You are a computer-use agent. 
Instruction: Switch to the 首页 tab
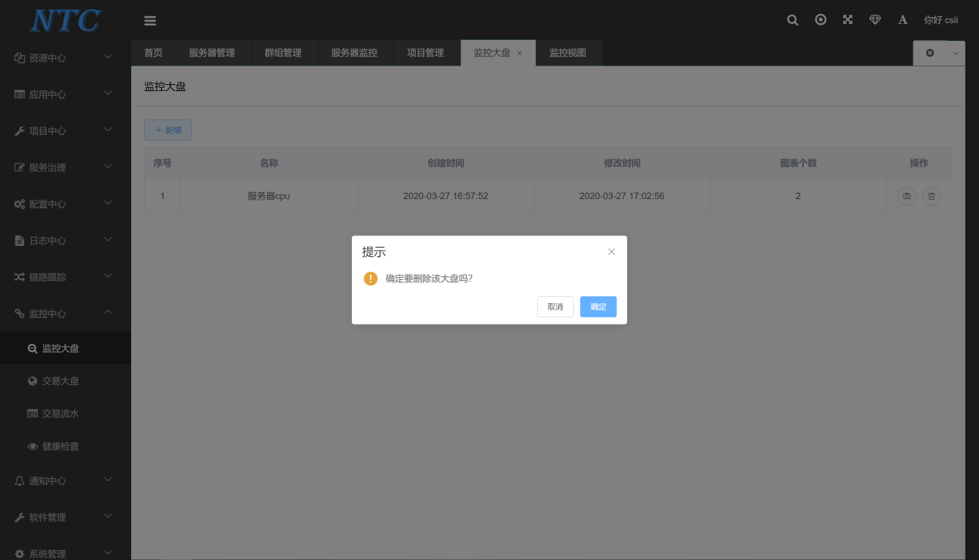pyautogui.click(x=154, y=53)
